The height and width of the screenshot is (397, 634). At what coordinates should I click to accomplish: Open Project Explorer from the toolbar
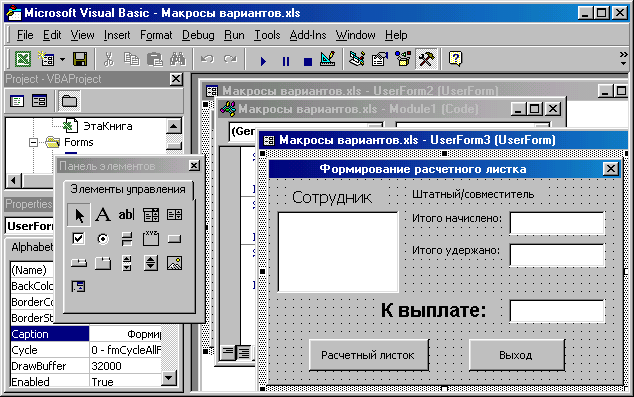click(357, 59)
